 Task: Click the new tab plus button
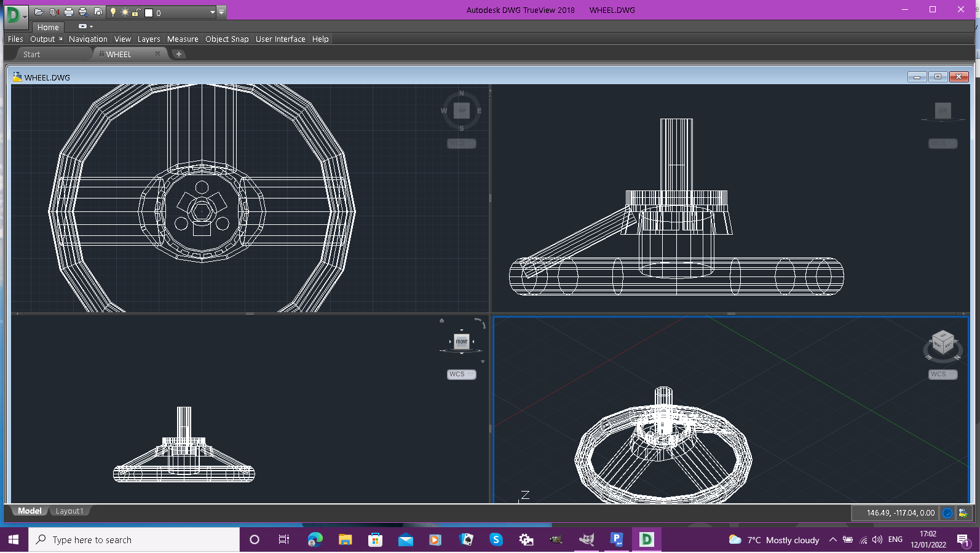(x=179, y=54)
